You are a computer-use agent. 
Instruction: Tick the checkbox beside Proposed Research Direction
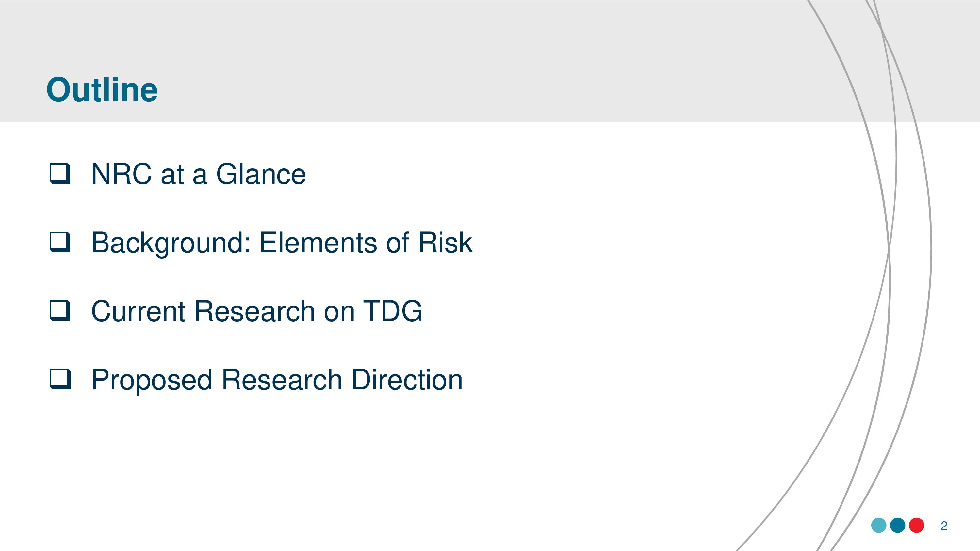(60, 379)
